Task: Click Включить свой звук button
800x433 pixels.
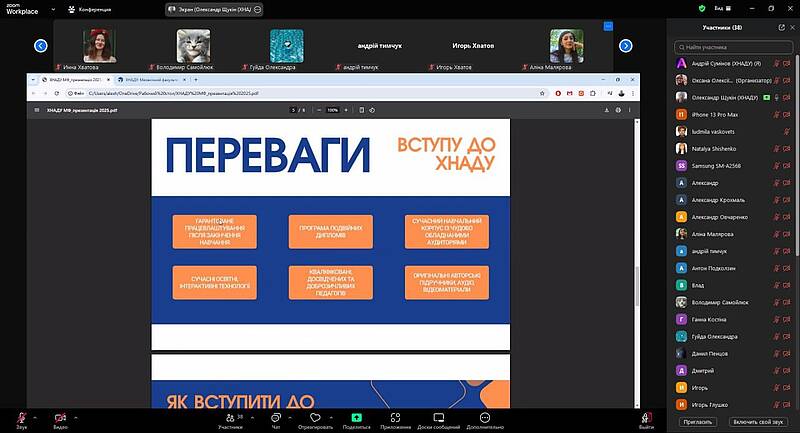Action: pos(760,422)
